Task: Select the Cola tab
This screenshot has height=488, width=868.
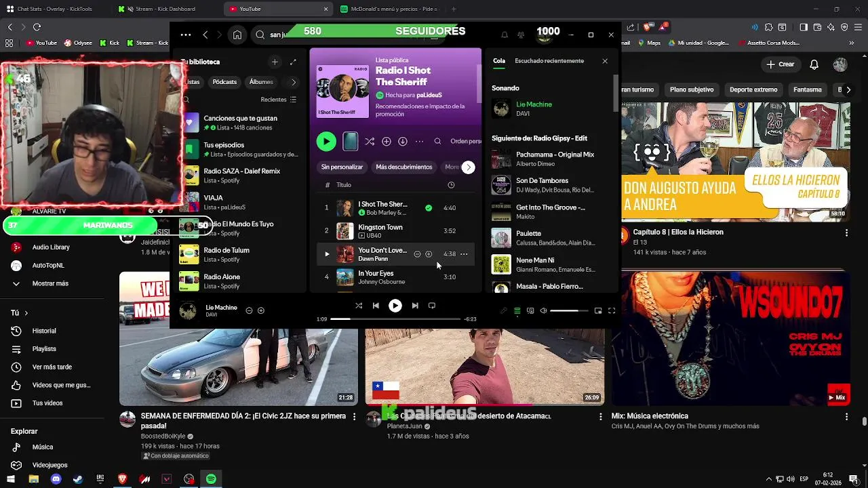Action: (x=499, y=61)
